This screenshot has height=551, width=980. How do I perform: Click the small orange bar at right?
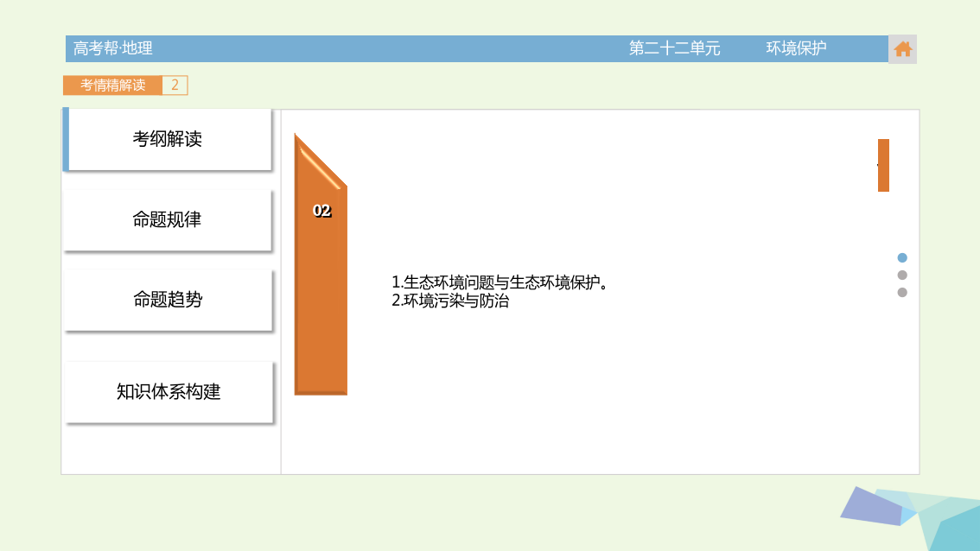(x=883, y=165)
